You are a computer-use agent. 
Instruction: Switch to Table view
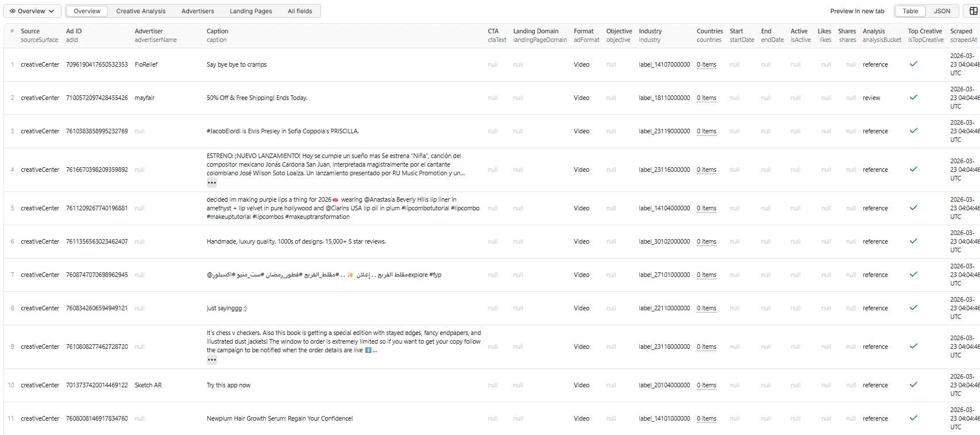pyautogui.click(x=910, y=11)
